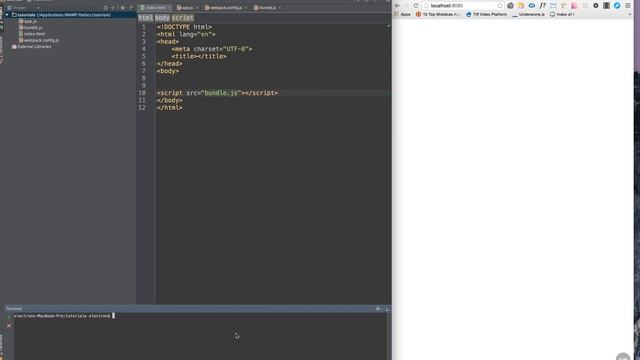
Task: Click the scroll-from-source icon in Project panel
Action: (106, 8)
